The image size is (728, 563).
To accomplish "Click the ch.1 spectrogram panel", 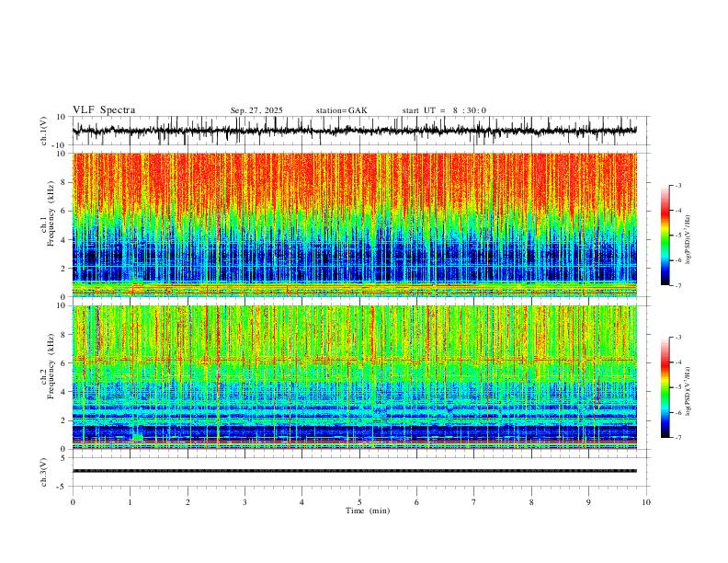I will (x=354, y=224).
